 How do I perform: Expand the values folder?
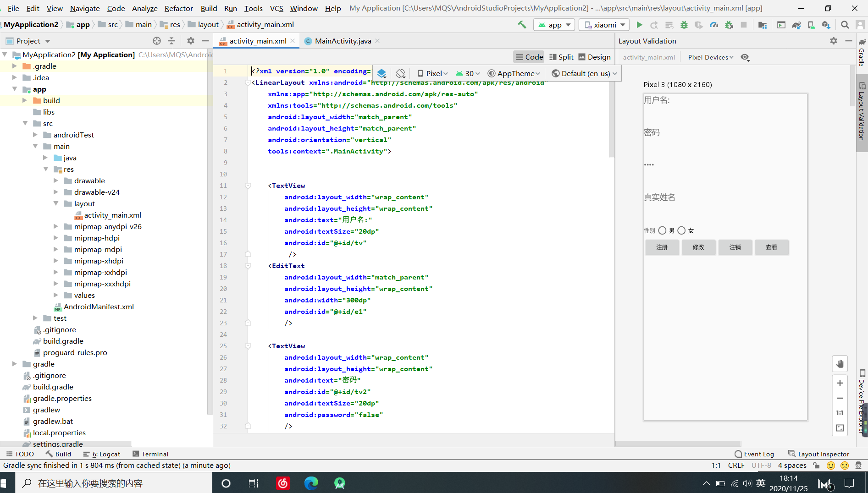pos(56,295)
